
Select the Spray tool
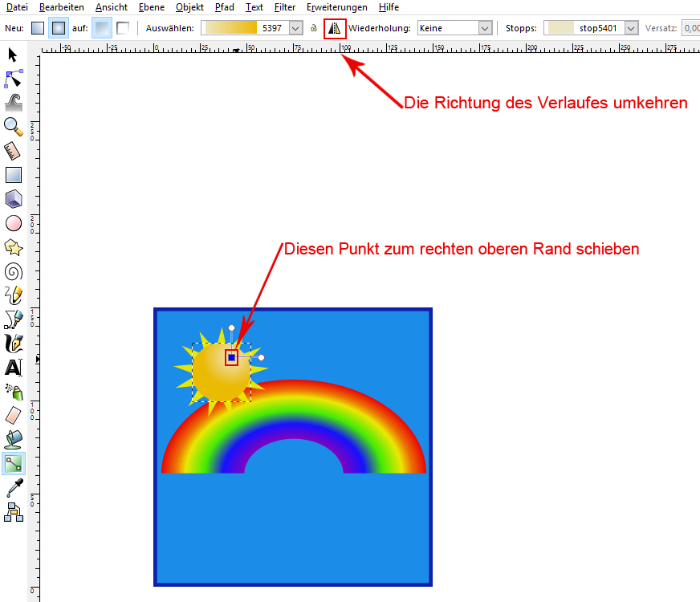click(x=14, y=392)
